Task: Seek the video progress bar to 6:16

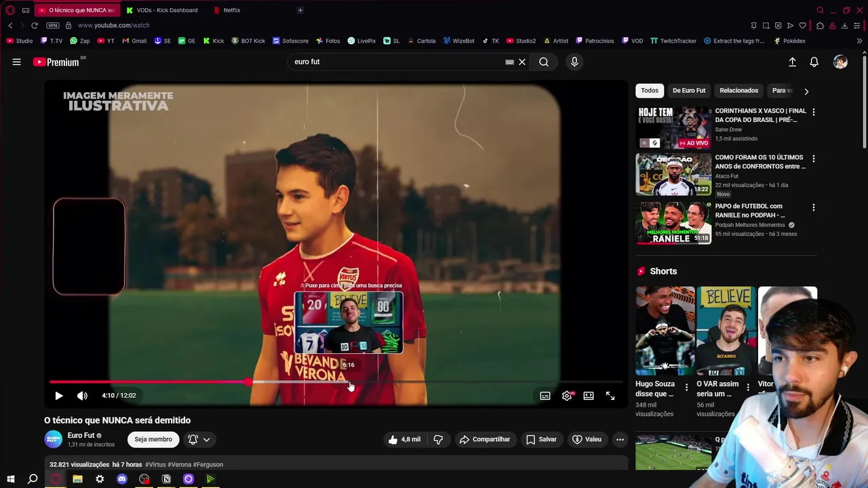Action: click(x=349, y=382)
